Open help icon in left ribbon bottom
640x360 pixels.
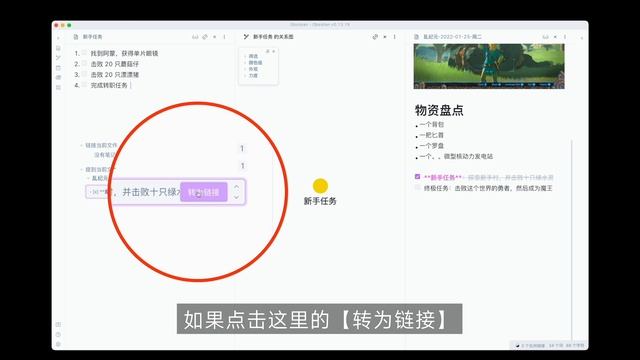(x=58, y=334)
